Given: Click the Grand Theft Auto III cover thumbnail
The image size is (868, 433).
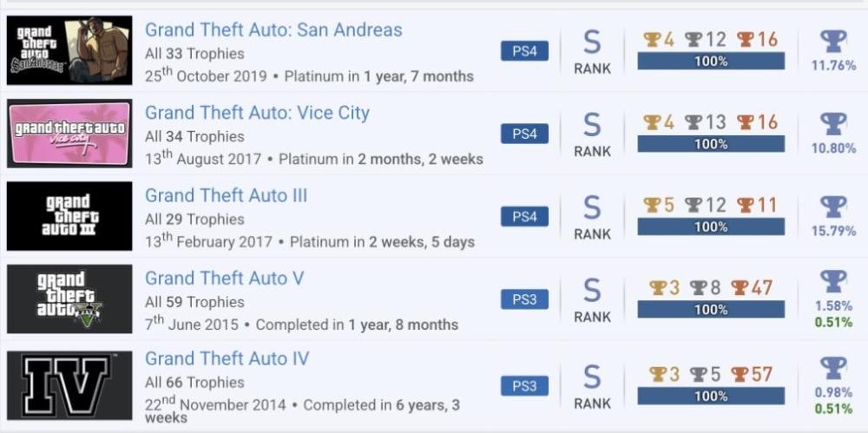Looking at the screenshot, I should pos(69,216).
